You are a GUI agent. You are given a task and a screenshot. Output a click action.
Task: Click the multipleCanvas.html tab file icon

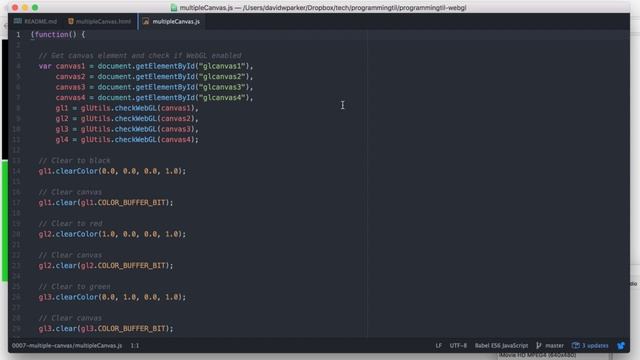click(71, 21)
